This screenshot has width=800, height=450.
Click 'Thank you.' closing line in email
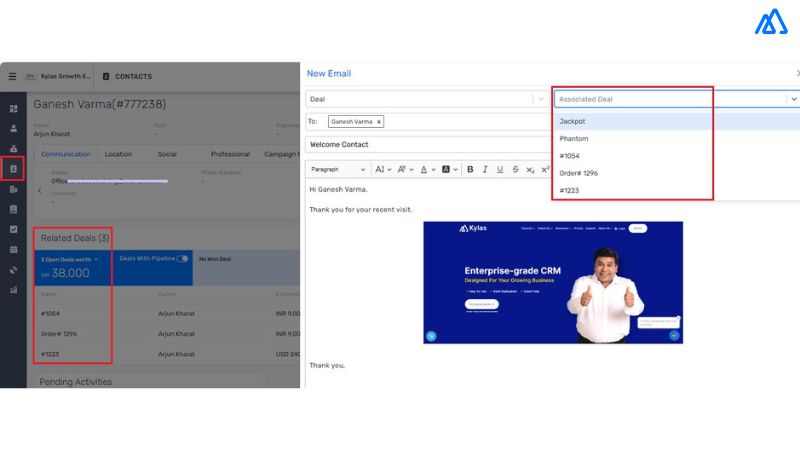[327, 365]
